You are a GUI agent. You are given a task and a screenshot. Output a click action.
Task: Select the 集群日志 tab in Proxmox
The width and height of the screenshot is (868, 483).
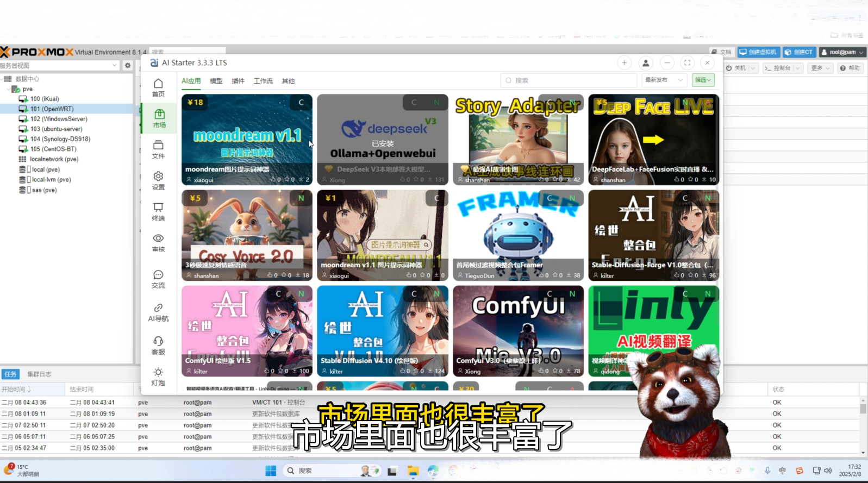[39, 374]
